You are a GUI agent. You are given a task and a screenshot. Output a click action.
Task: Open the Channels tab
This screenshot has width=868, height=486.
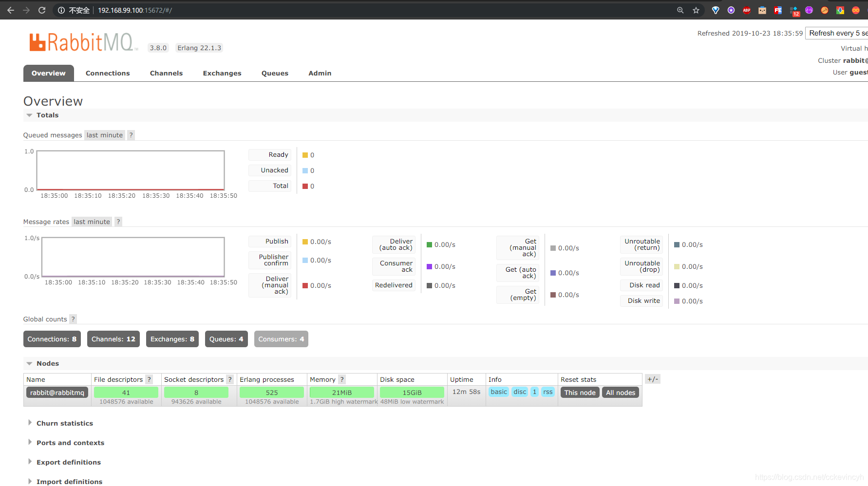tap(166, 73)
